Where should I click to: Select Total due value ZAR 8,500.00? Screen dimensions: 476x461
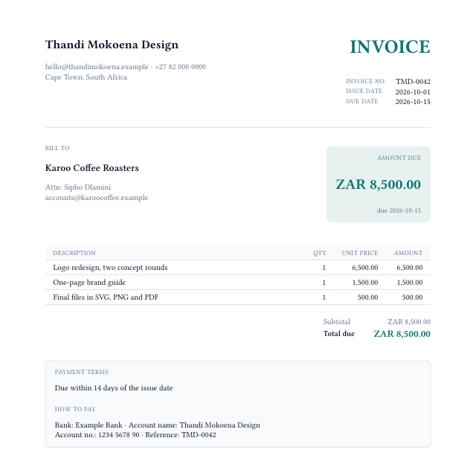coord(402,334)
